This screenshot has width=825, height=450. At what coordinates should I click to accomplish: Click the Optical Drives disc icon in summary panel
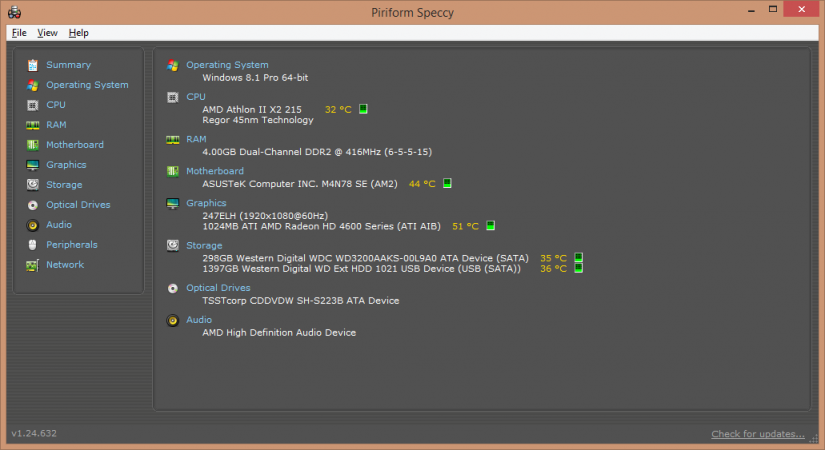coord(173,288)
